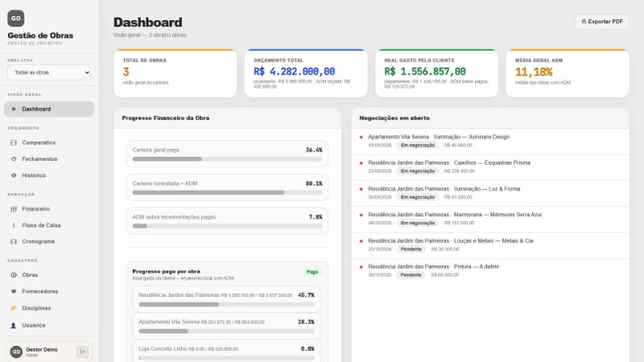Screen dimensions: 644x362
Task: Open the Louças e Metais negotiation
Action: [x=490, y=245]
